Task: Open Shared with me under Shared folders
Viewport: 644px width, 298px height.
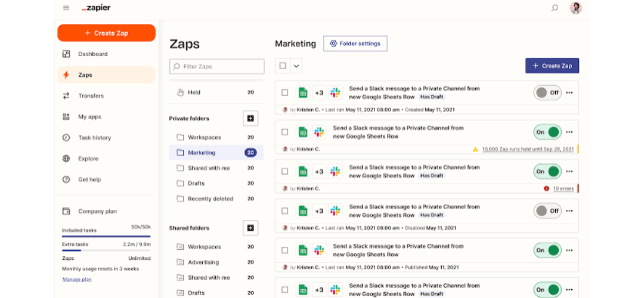Action: click(216, 278)
